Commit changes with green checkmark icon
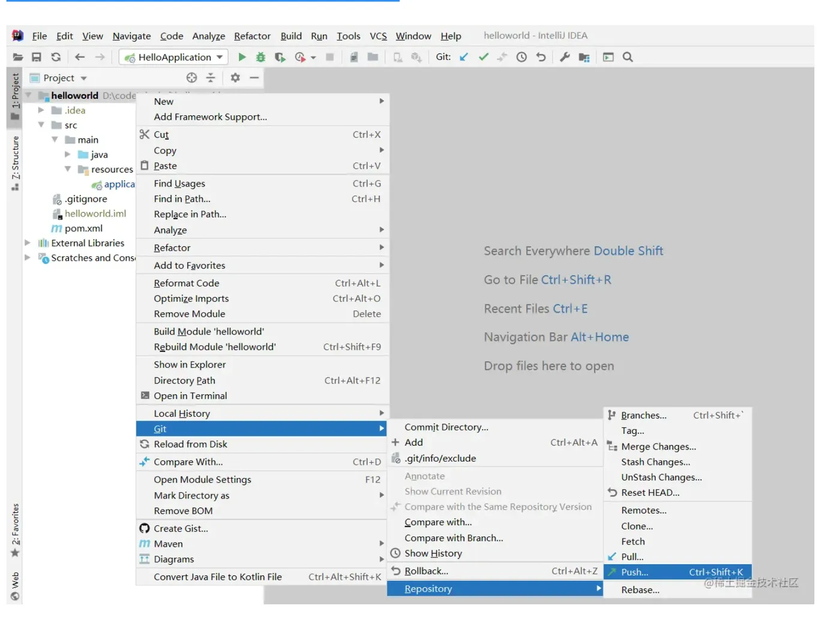The image size is (840, 623). 484,57
